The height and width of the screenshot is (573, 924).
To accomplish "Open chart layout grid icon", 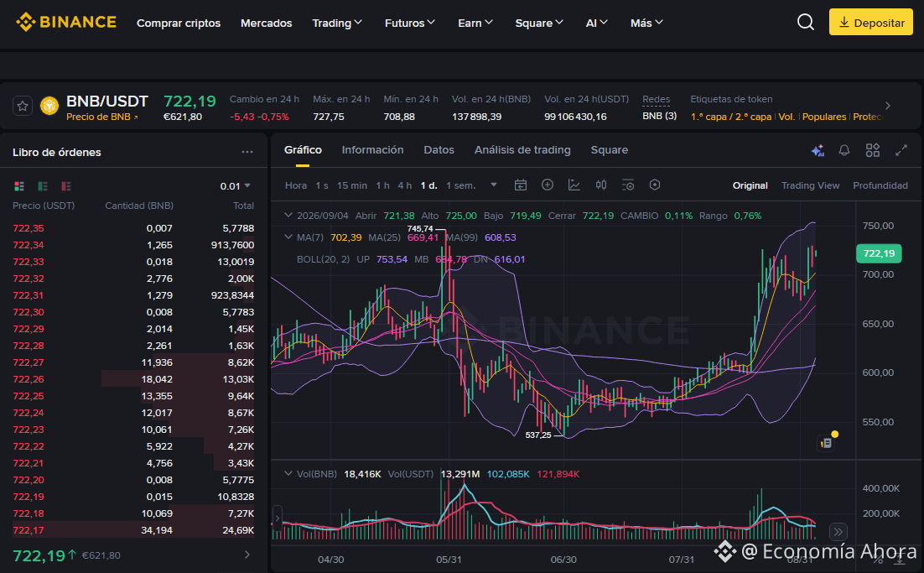I will (x=873, y=150).
